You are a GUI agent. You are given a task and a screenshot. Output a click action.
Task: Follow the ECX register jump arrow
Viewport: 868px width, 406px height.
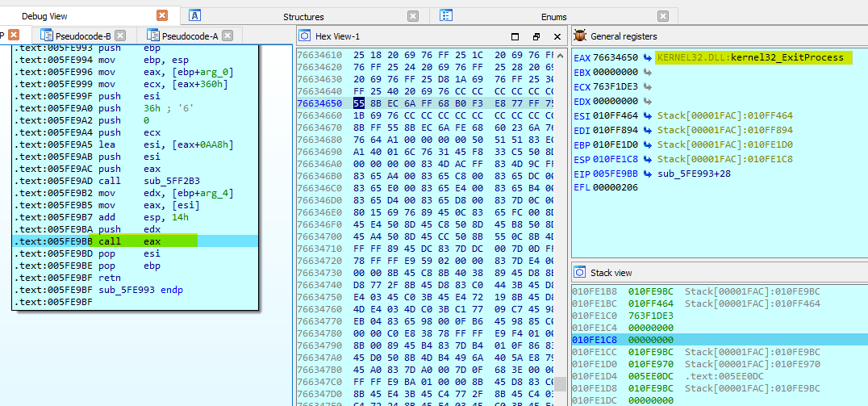tap(647, 86)
